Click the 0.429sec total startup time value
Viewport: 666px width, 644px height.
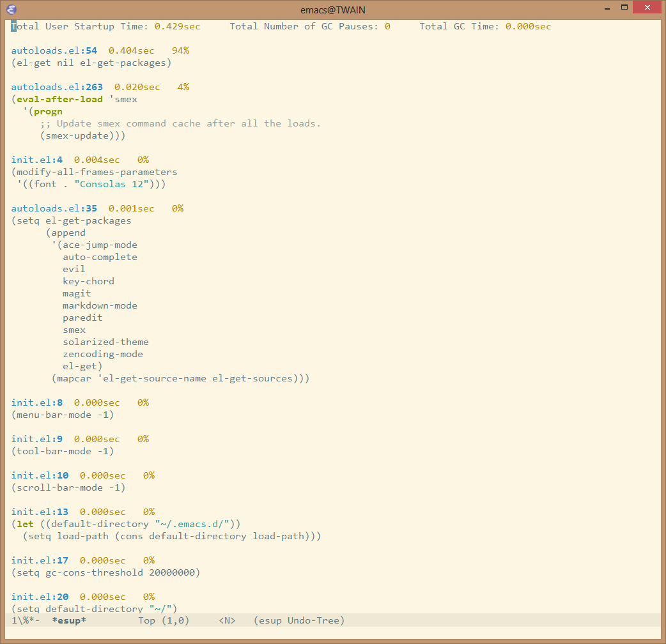[177, 26]
